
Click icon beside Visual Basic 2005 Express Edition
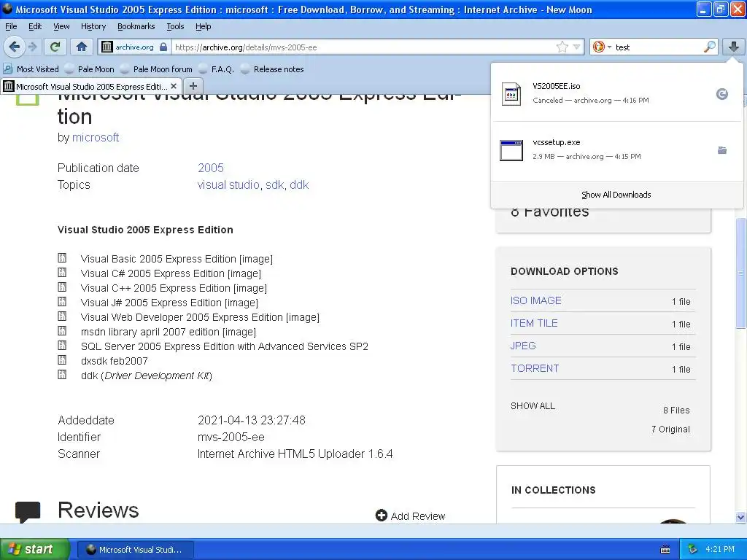62,257
